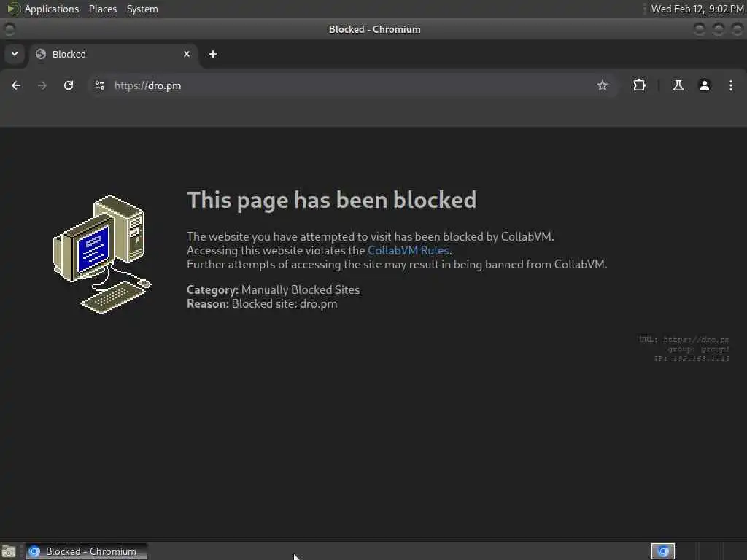Select the Blocked tab
The height and width of the screenshot is (560, 747).
click(112, 54)
